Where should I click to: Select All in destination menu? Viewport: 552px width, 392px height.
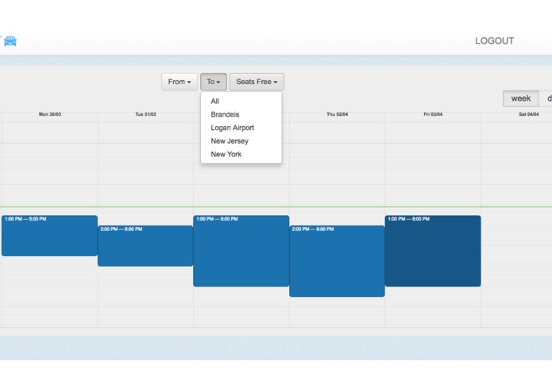click(241, 102)
